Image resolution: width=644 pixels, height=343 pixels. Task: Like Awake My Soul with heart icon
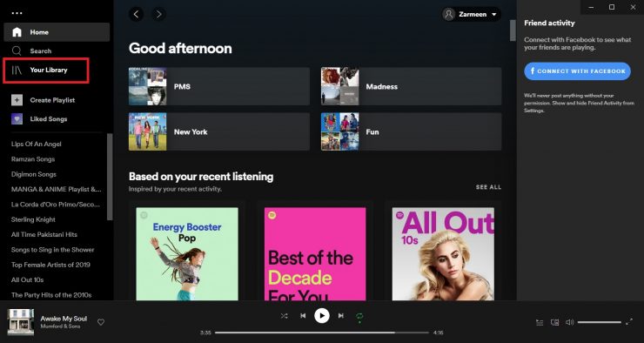coord(101,322)
